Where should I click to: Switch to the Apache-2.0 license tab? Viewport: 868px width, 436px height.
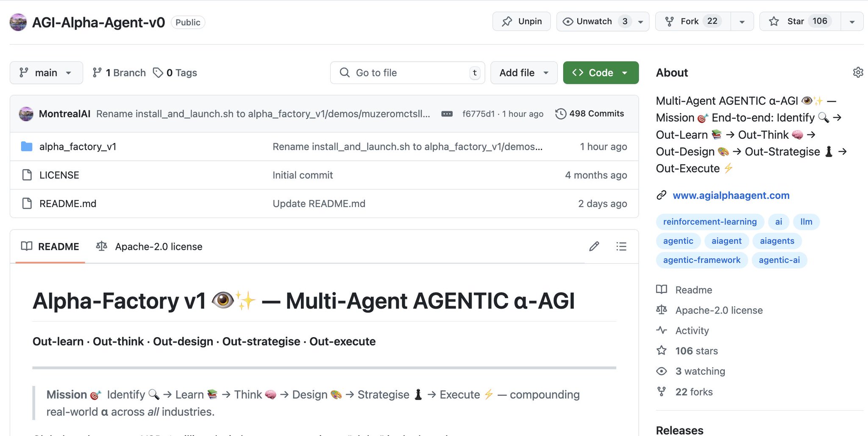point(149,246)
